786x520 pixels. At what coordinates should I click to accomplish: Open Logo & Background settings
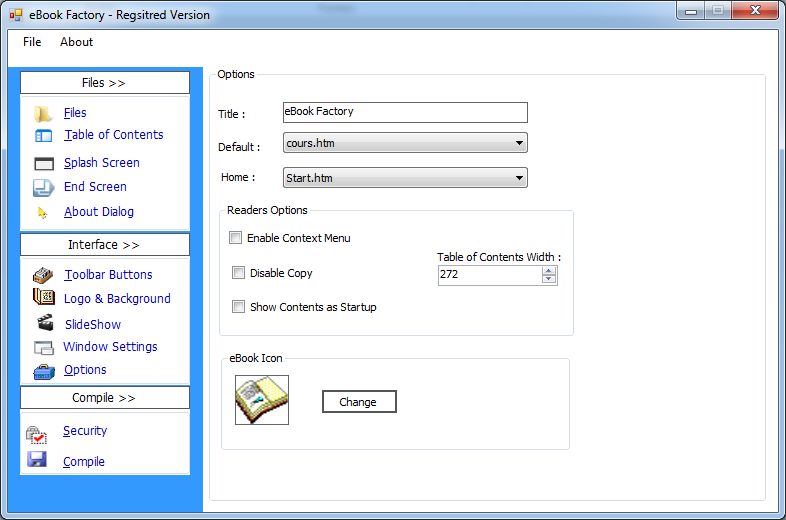tap(117, 299)
